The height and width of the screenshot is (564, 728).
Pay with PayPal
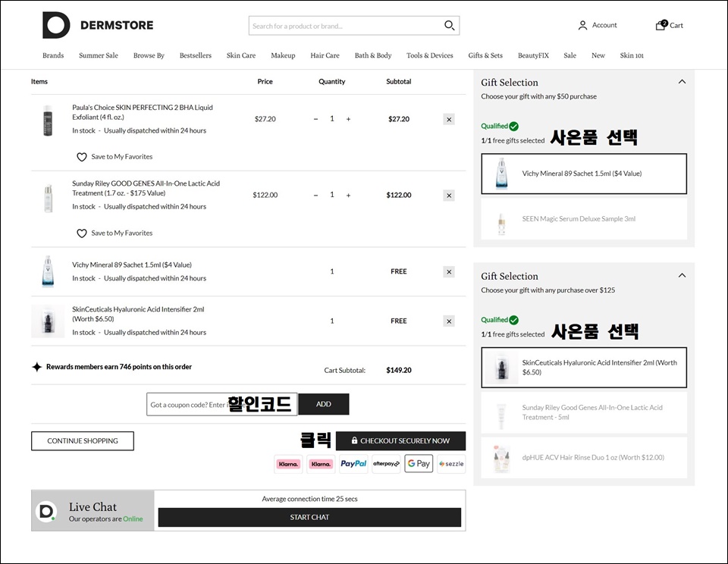coord(353,464)
